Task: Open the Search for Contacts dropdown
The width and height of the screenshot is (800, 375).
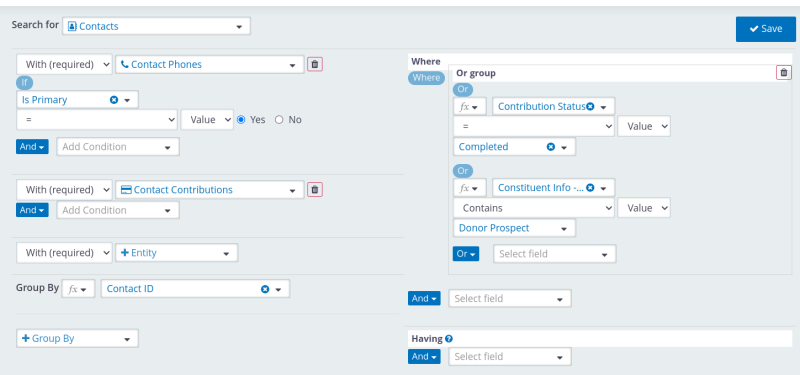Action: (157, 27)
